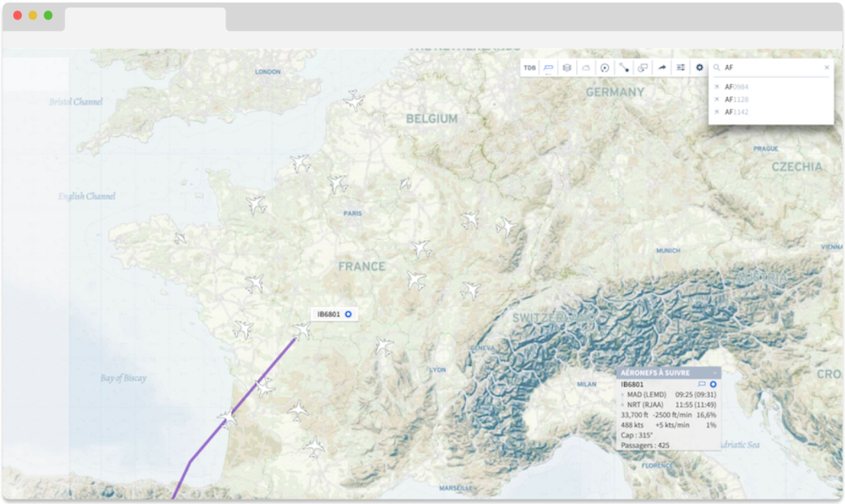Image resolution: width=845 pixels, height=504 pixels.
Task: Clear the AF search with X
Action: pos(826,68)
